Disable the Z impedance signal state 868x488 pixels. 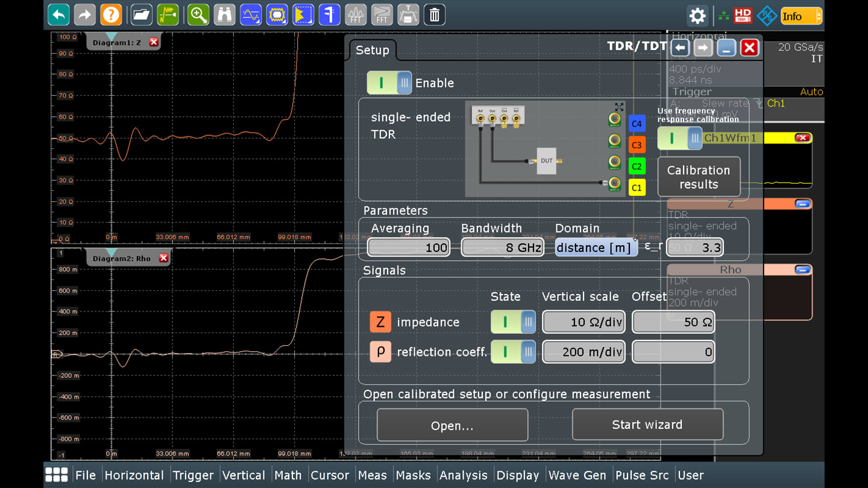(513, 322)
